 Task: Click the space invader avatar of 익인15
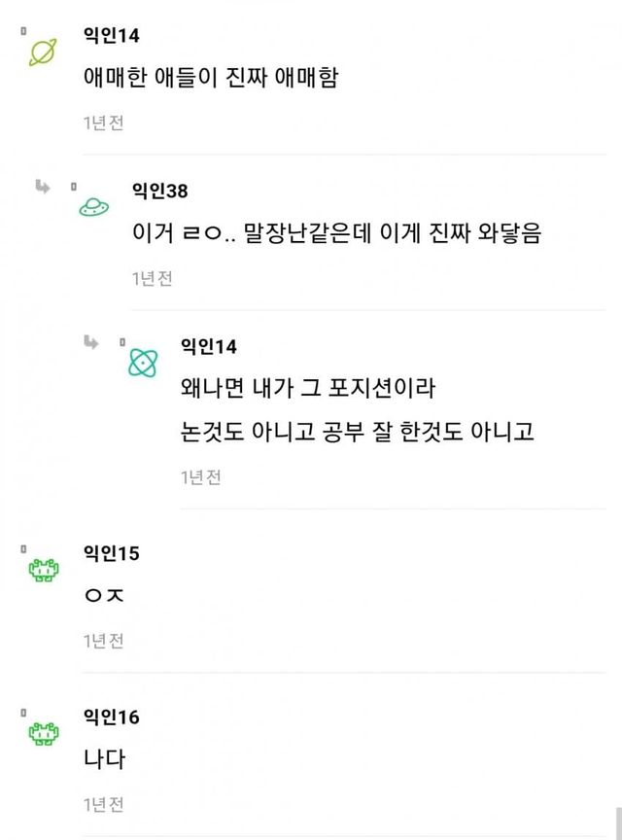[x=42, y=571]
